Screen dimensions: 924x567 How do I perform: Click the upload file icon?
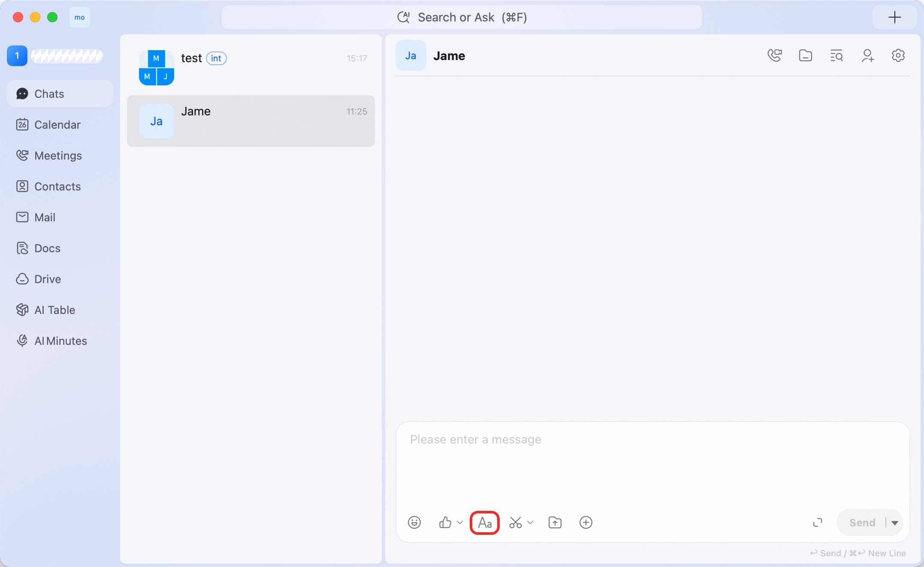555,522
